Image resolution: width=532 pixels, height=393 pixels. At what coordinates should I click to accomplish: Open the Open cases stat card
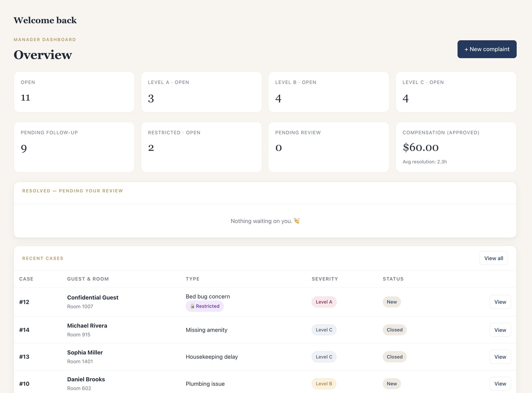[x=74, y=92]
